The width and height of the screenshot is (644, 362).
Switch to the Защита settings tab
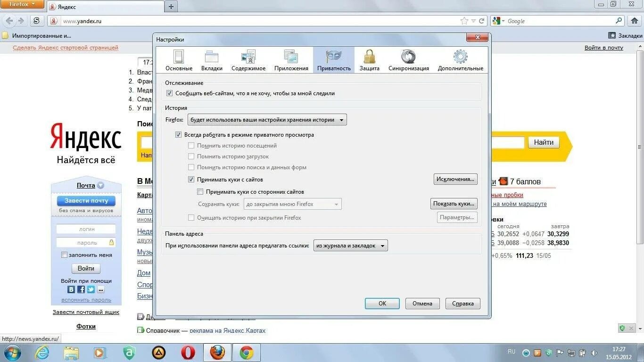tap(369, 60)
